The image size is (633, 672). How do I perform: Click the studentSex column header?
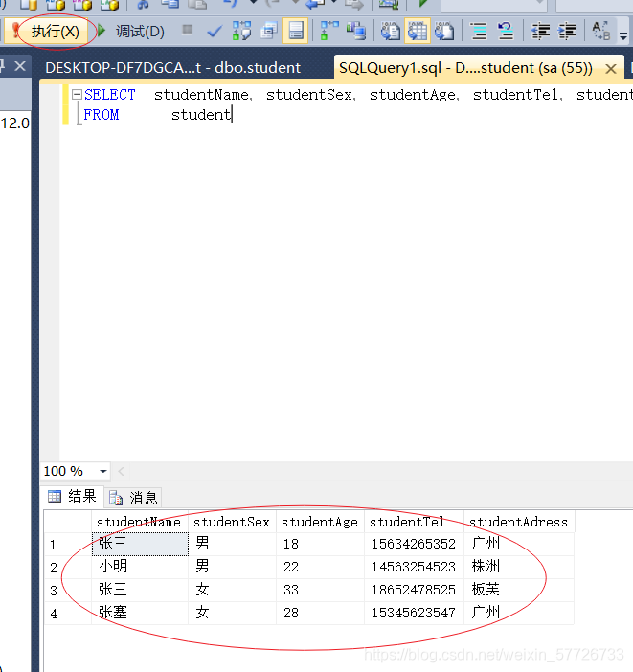(x=232, y=522)
